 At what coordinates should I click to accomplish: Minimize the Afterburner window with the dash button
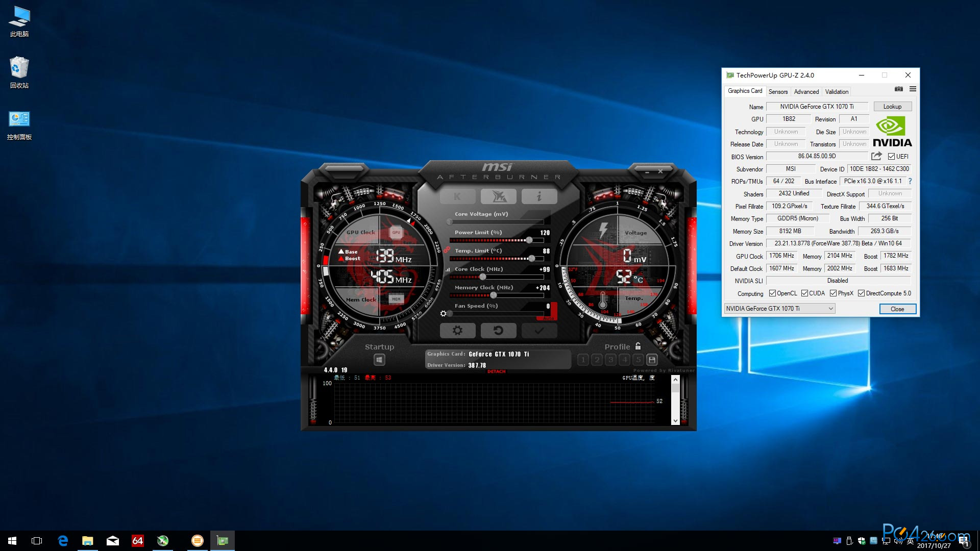pyautogui.click(x=647, y=172)
